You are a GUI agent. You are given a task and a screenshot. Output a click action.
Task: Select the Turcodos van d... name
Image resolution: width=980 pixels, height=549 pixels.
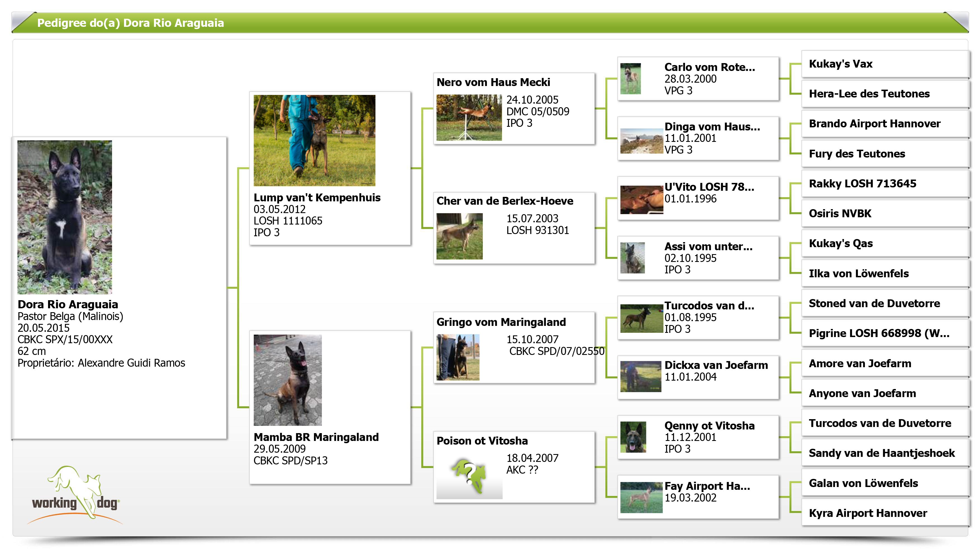click(x=709, y=306)
